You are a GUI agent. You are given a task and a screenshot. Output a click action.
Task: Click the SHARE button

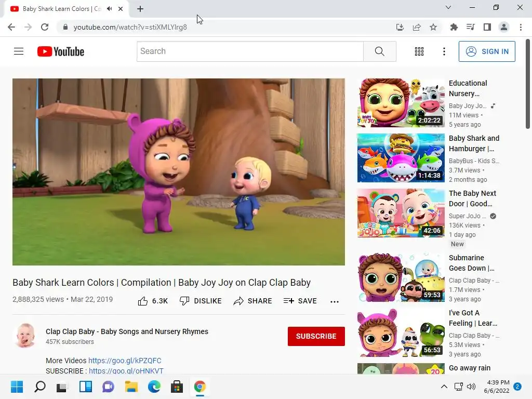coord(253,301)
